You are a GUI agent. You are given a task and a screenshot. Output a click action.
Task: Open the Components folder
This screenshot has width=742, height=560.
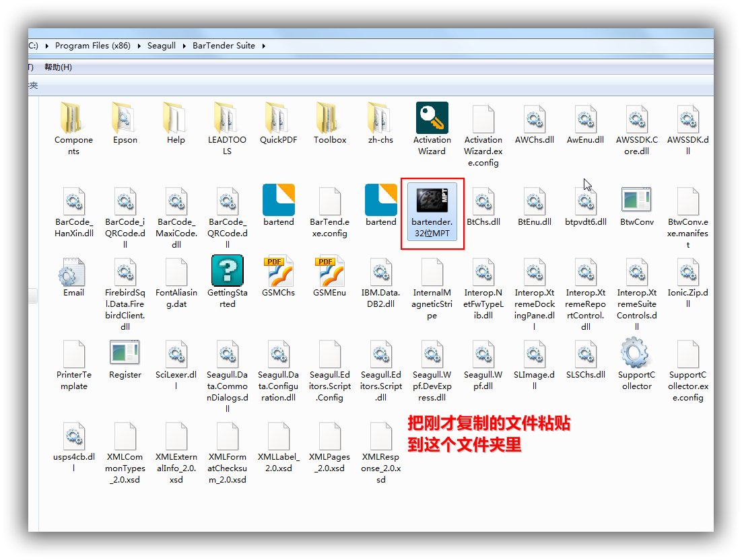(x=73, y=118)
